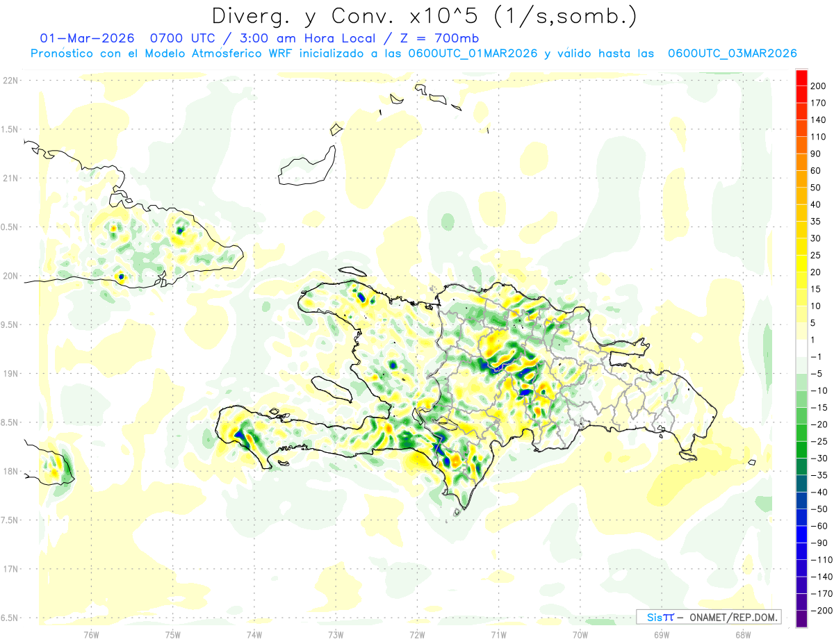This screenshot has width=834, height=644.
Task: Click the 68W longitude axis label
Action: (x=742, y=634)
